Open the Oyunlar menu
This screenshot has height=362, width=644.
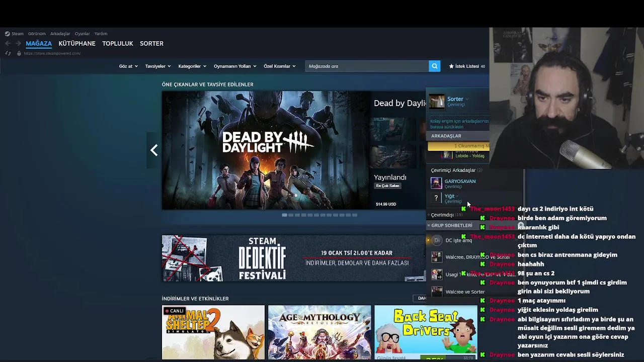83,34
